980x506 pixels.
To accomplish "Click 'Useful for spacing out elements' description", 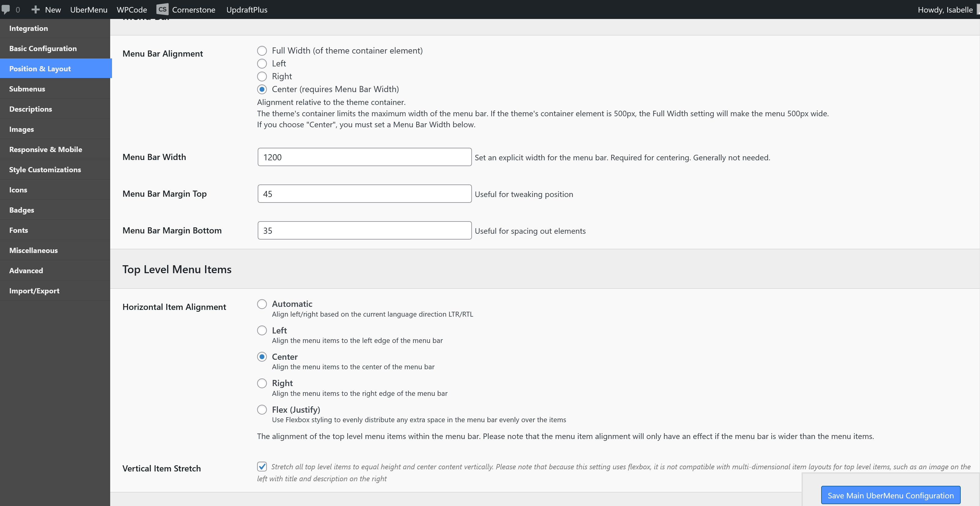I will (530, 231).
